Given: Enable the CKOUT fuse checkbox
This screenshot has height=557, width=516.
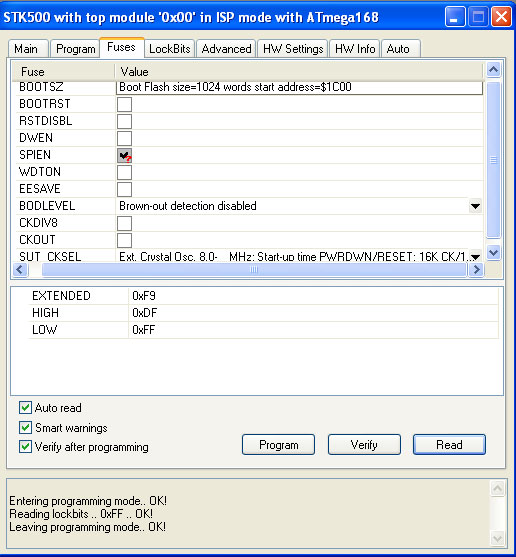Looking at the screenshot, I should 124,241.
